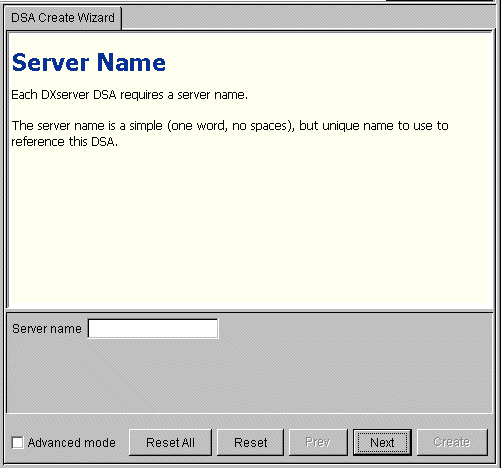The height and width of the screenshot is (468, 501).
Task: Click the text 'reference this DSA.'
Action: click(x=65, y=142)
